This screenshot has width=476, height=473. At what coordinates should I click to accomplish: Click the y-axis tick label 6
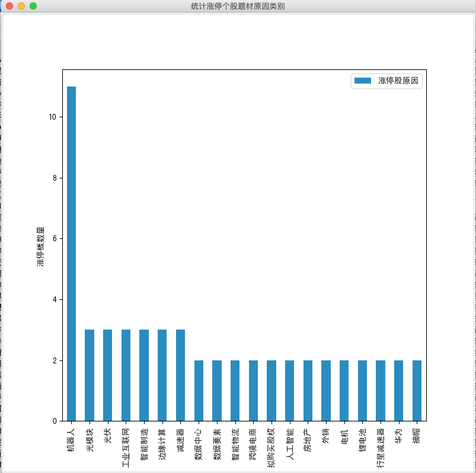[x=55, y=239]
